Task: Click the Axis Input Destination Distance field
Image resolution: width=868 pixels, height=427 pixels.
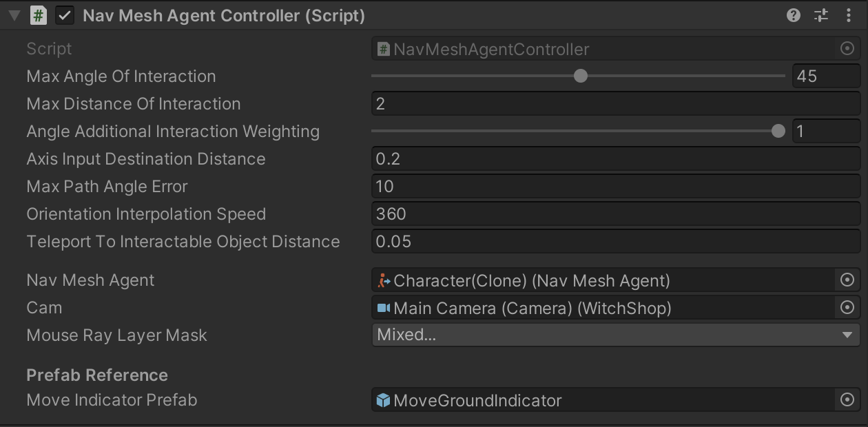Action: pos(615,159)
